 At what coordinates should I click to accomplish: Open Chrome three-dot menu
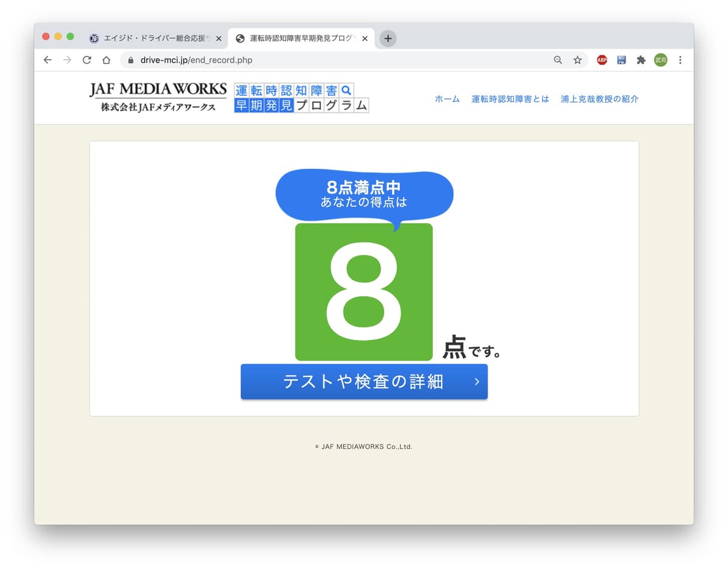pos(680,60)
